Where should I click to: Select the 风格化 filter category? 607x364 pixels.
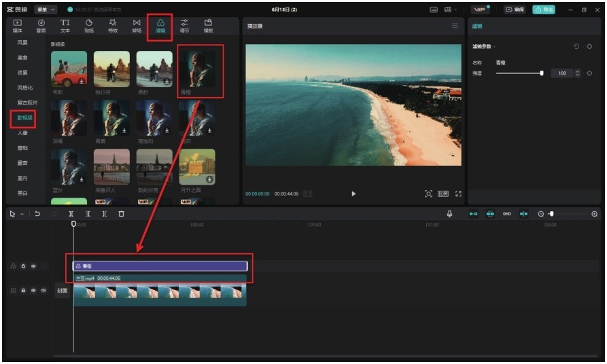pos(24,88)
